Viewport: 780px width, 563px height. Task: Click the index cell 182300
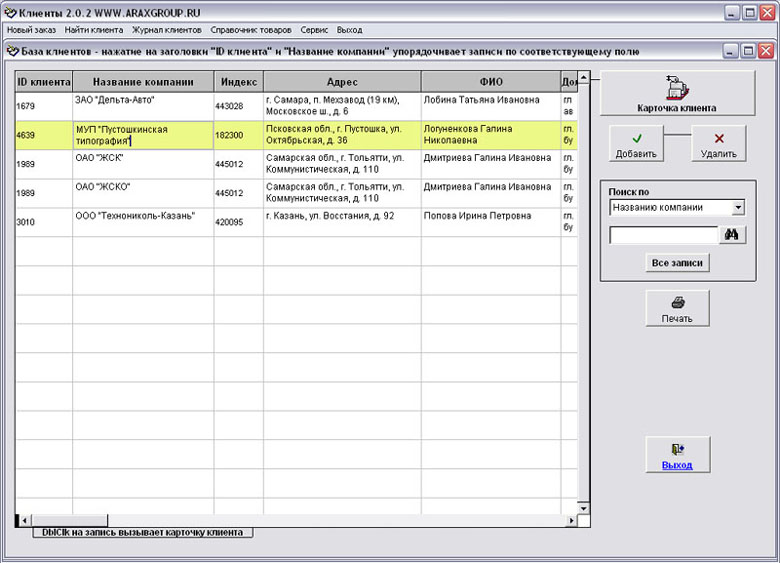(x=239, y=135)
